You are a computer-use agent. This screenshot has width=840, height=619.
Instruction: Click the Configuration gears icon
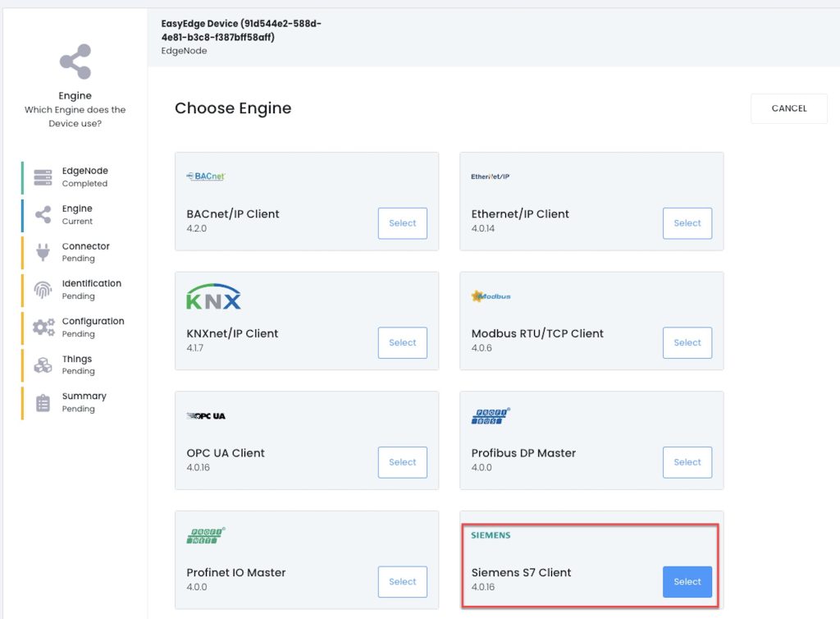pyautogui.click(x=43, y=327)
